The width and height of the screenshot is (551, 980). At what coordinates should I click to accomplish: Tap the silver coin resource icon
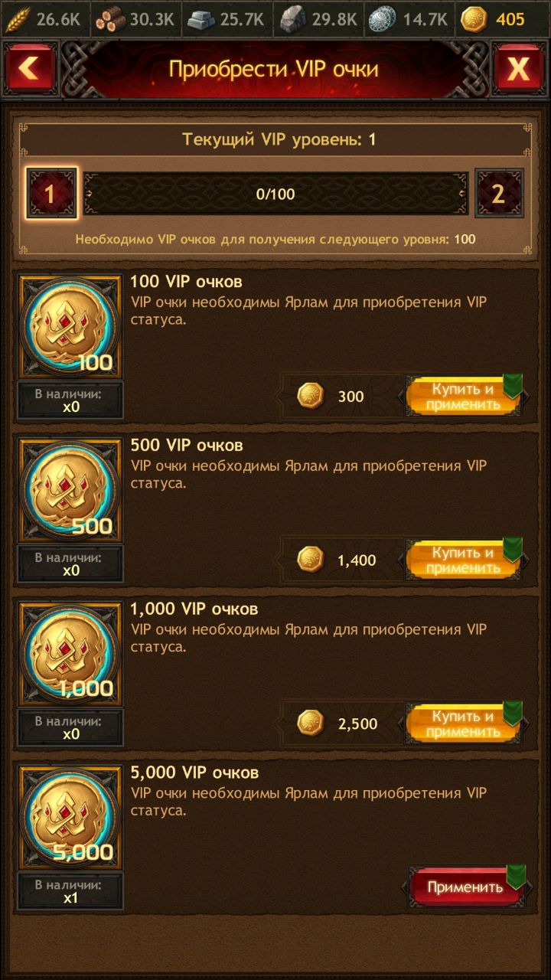[x=382, y=20]
